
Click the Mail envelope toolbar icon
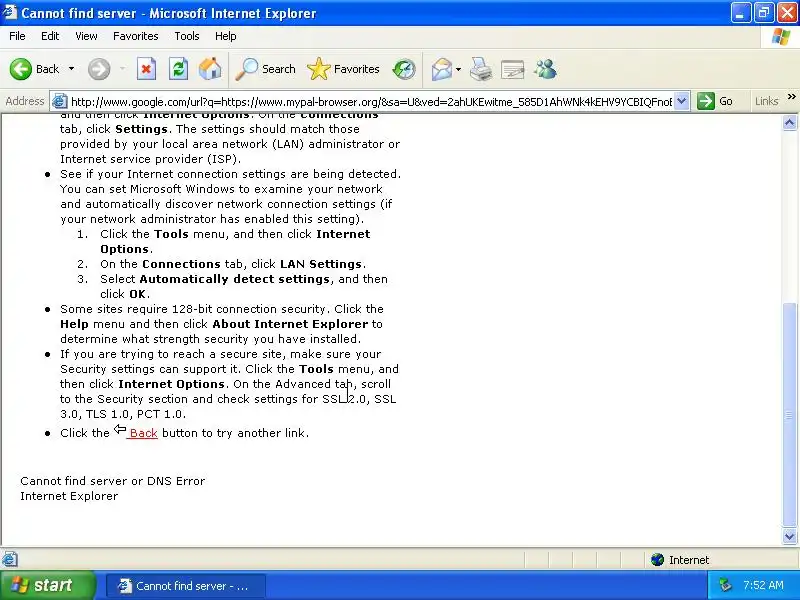tap(441, 69)
